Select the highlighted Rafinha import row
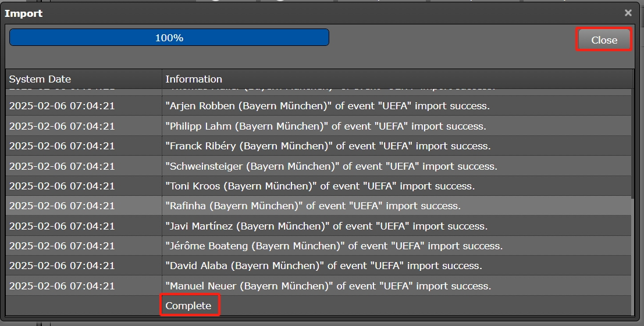 [313, 206]
